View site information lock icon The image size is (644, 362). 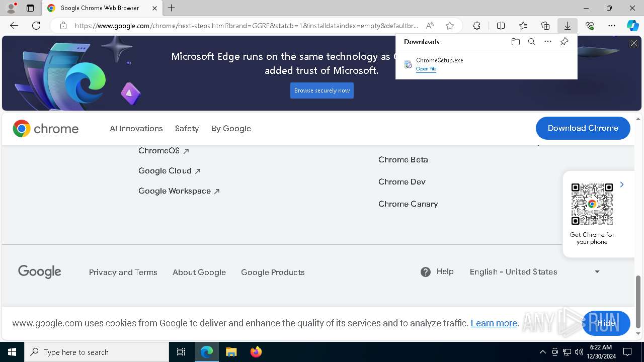(x=63, y=26)
